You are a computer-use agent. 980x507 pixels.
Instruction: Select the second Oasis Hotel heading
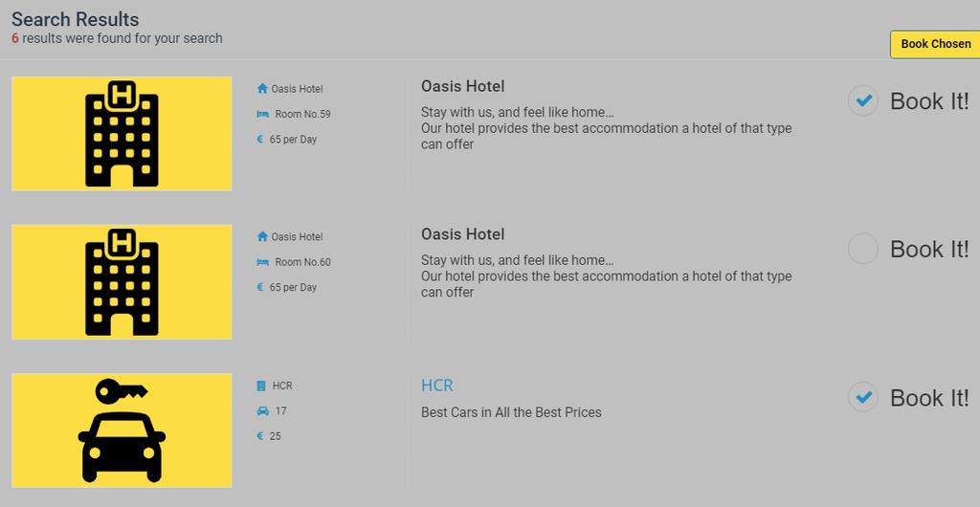[462, 234]
